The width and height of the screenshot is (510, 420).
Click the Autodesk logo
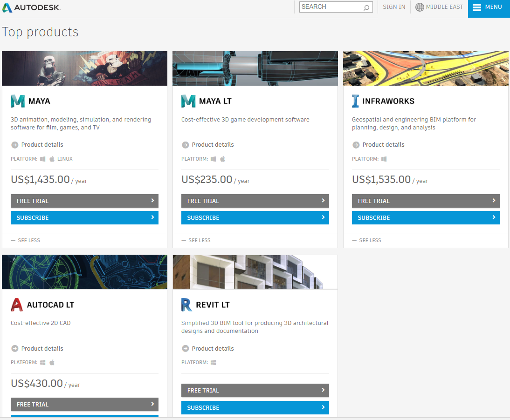[30, 7]
